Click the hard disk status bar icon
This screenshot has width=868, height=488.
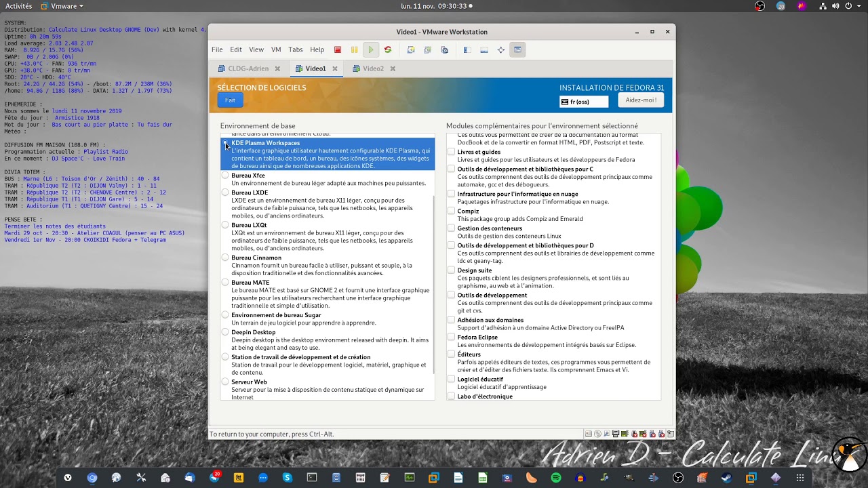[589, 434]
